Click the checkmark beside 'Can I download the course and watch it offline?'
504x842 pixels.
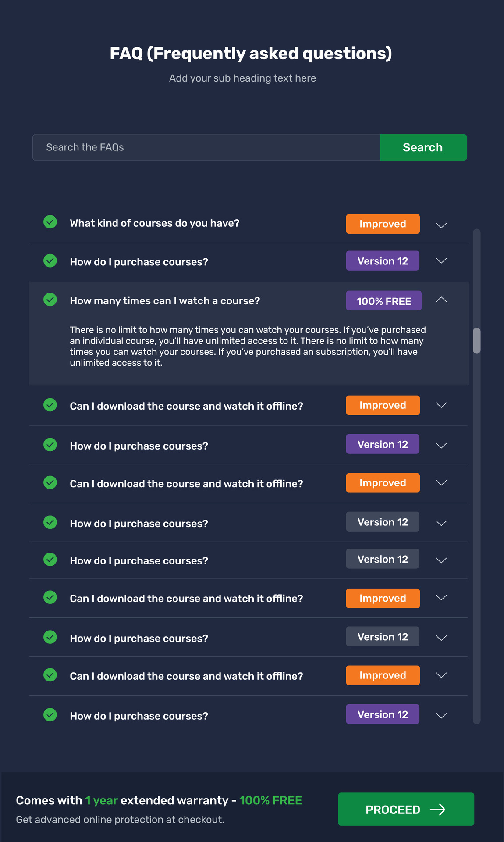pos(50,405)
